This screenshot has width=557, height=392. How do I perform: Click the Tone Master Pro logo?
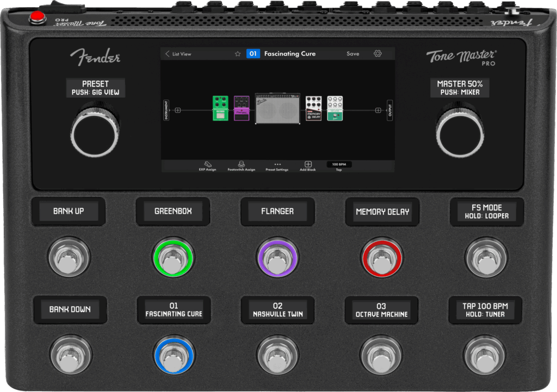point(461,57)
